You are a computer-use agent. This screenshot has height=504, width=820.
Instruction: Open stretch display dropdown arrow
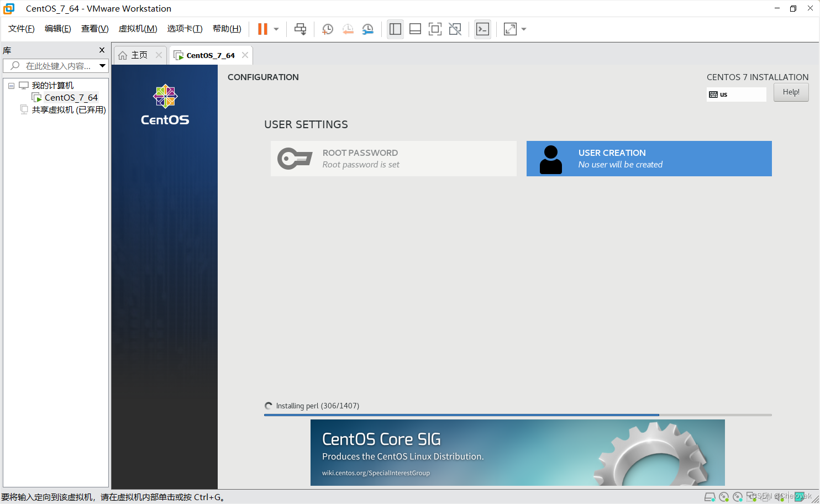pos(524,29)
